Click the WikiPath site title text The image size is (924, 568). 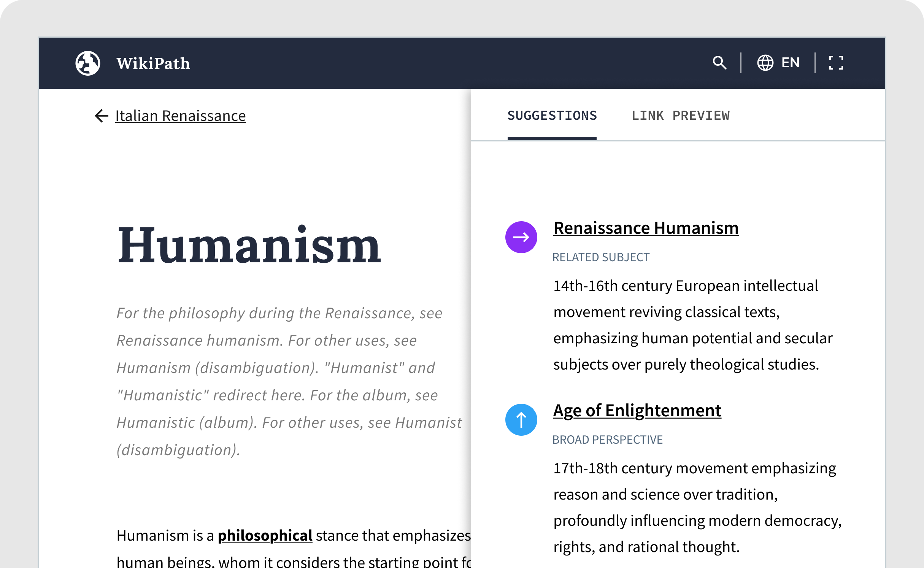[153, 63]
